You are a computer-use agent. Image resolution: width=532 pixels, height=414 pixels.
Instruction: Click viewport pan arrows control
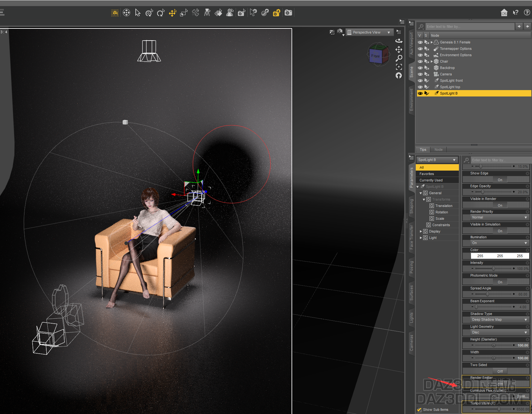pos(399,50)
